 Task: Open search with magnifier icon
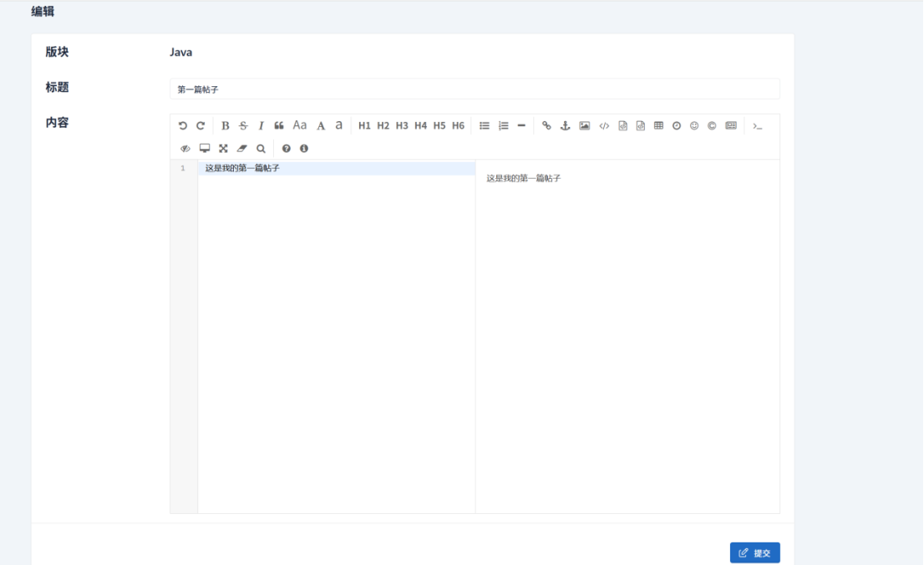click(261, 149)
